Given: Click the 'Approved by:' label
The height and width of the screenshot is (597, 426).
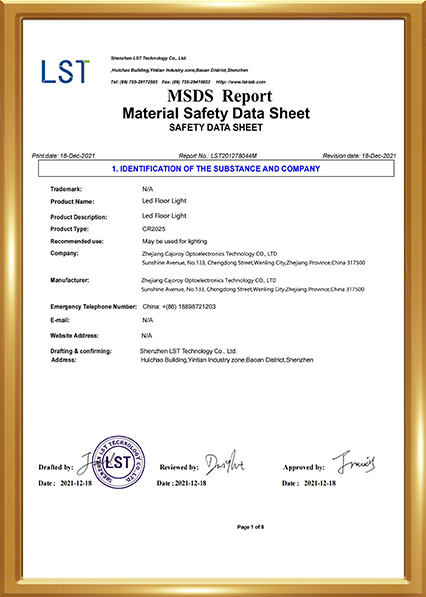Looking at the screenshot, I should coord(303,467).
